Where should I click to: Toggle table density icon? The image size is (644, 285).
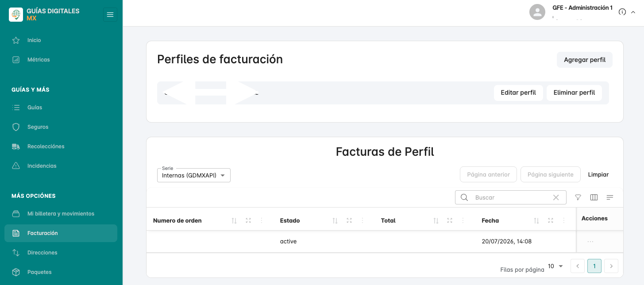coord(610,197)
